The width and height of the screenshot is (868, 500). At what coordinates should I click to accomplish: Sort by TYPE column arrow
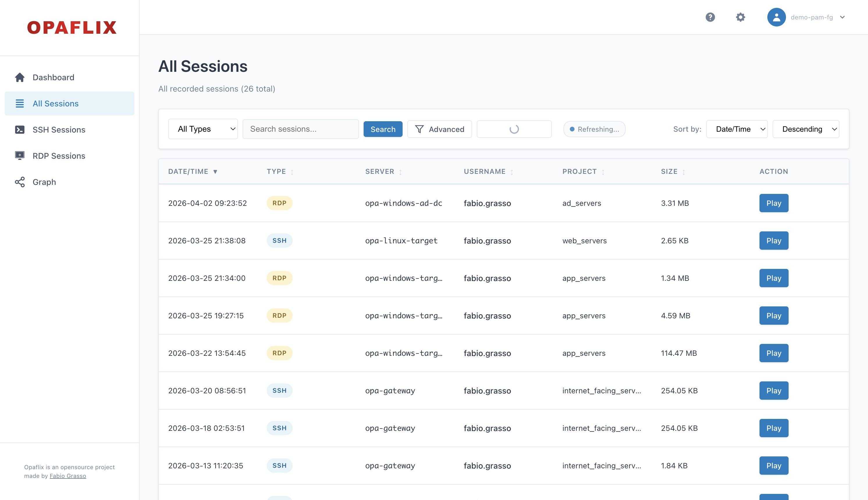292,172
